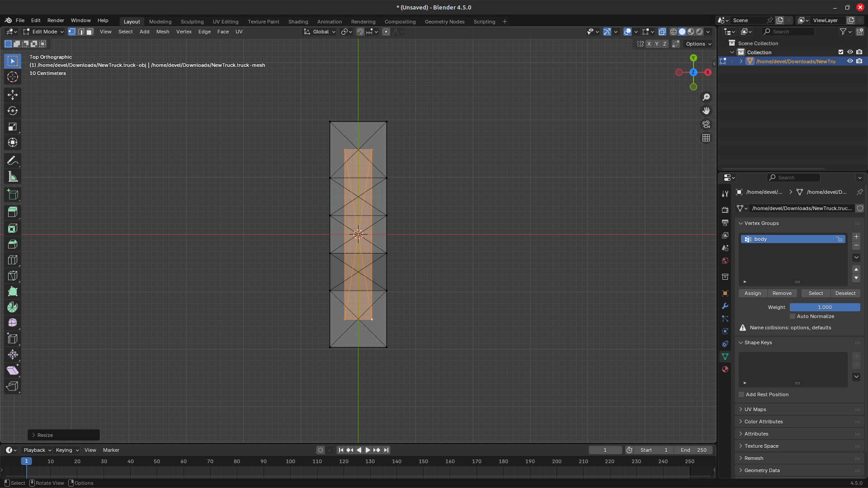The height and width of the screenshot is (488, 868).
Task: Enable Add Rest Position checkbox
Action: 741,394
